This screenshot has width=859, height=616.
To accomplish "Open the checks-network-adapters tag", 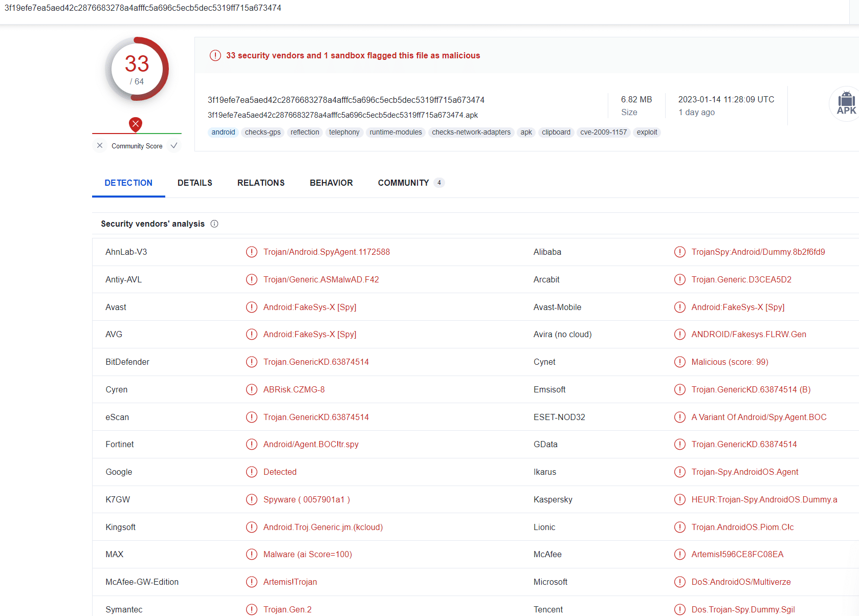I will click(x=471, y=132).
